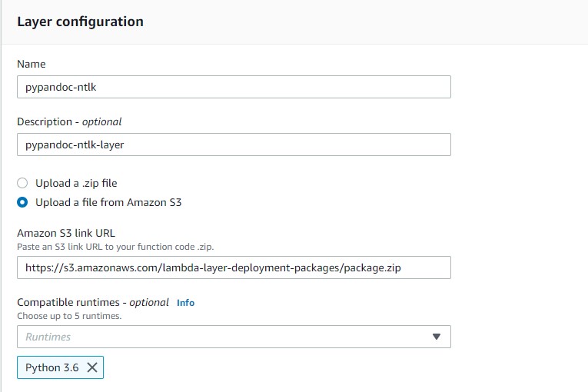Click the 'Paste an S3 link URL' helper text

115,247
